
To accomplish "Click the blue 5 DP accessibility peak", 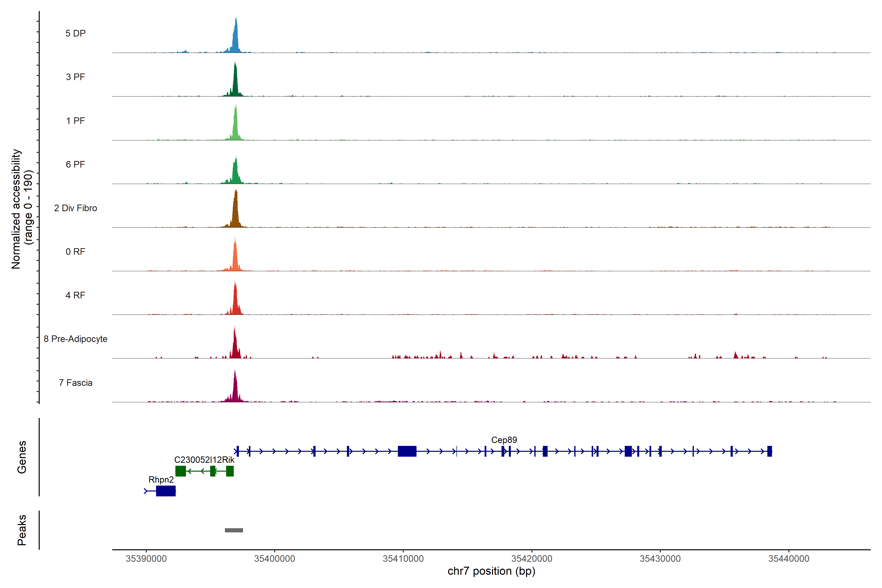I will click(235, 39).
